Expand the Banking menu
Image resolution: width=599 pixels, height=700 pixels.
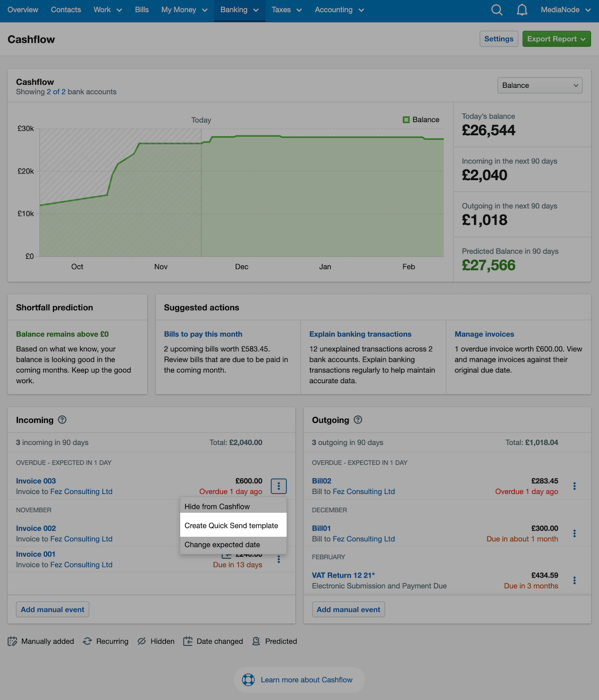[x=240, y=10]
